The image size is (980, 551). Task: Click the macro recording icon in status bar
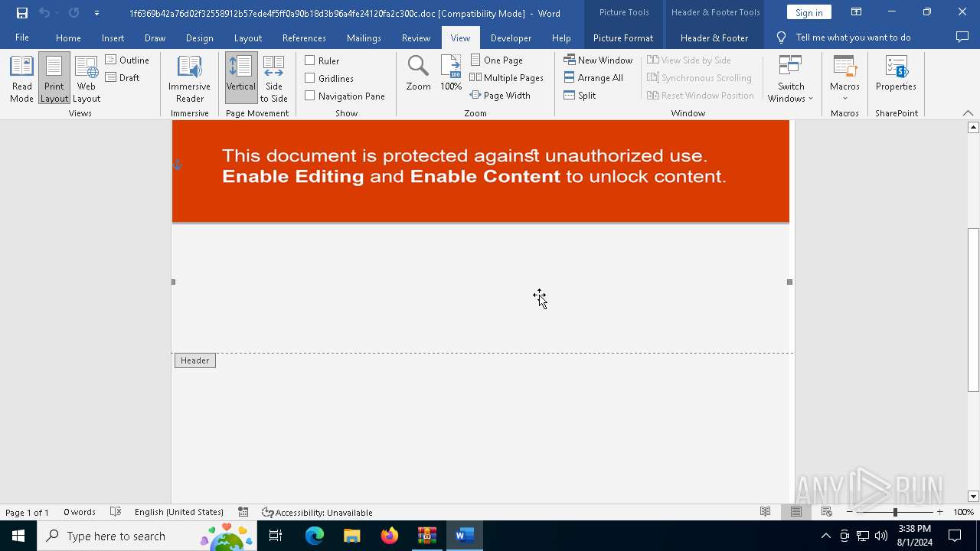[243, 512]
